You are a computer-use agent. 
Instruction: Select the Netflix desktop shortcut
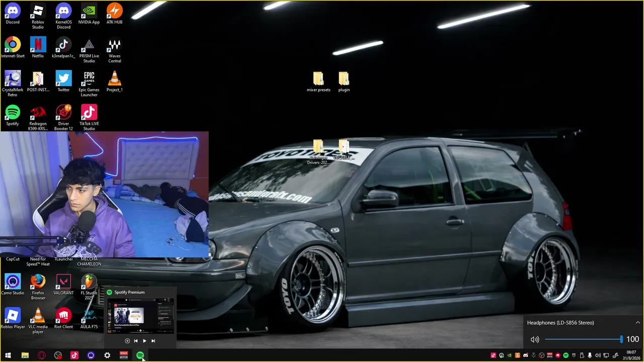click(x=38, y=48)
